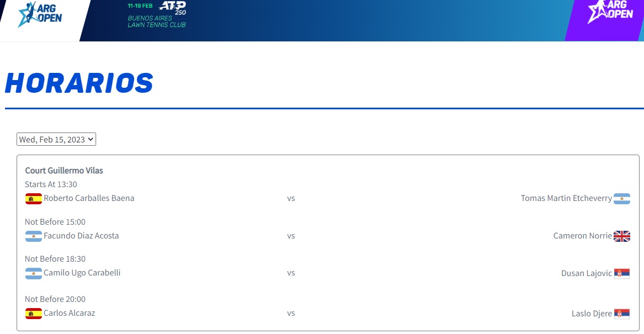
Task: Select player name Dusan Lajovic
Action: tap(587, 273)
